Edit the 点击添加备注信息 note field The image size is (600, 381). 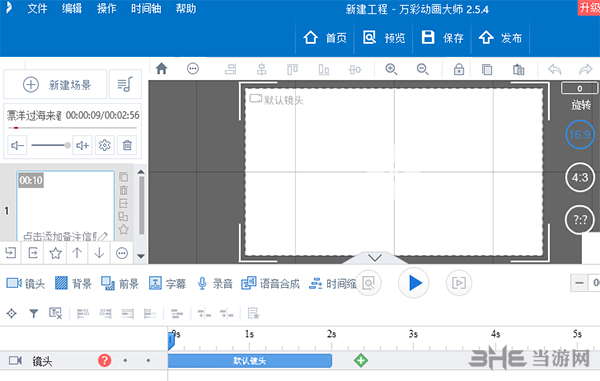coord(65,236)
